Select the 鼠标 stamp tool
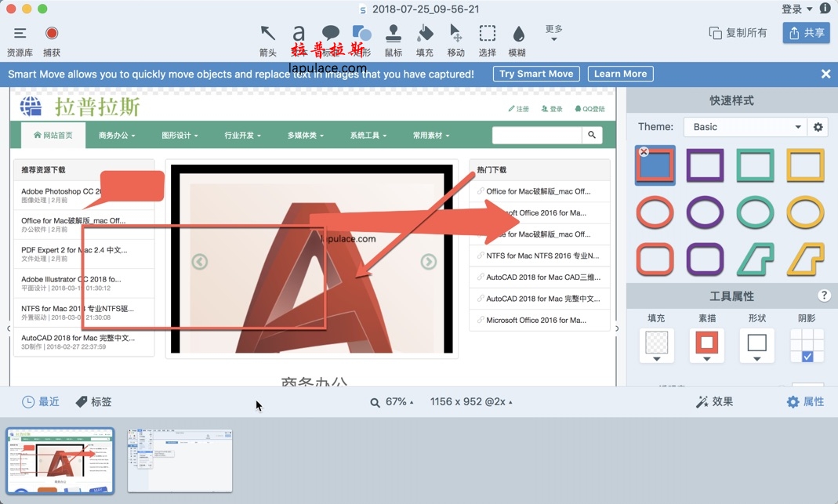This screenshot has width=838, height=504. coord(394,34)
